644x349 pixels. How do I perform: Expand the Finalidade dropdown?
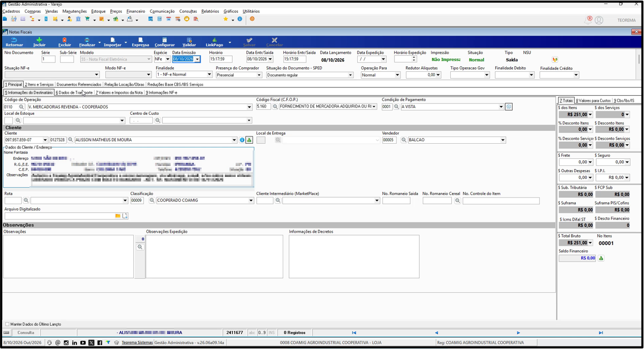click(209, 75)
